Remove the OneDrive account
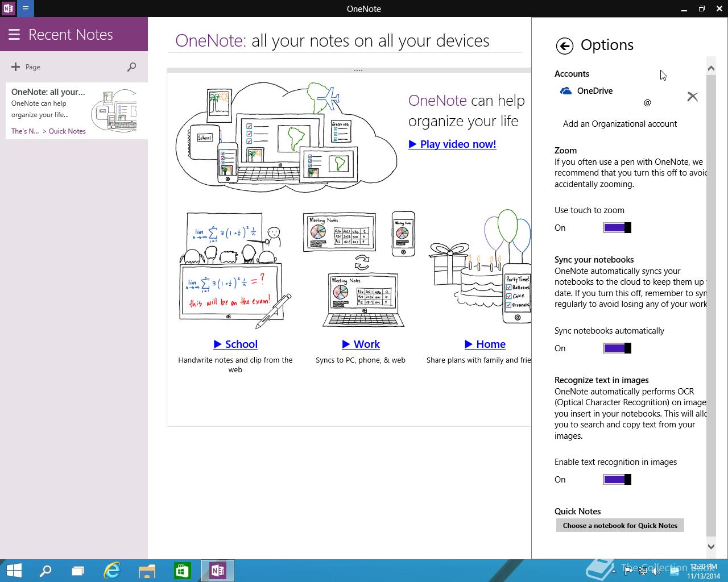Image resolution: width=728 pixels, height=582 pixels. [x=692, y=97]
